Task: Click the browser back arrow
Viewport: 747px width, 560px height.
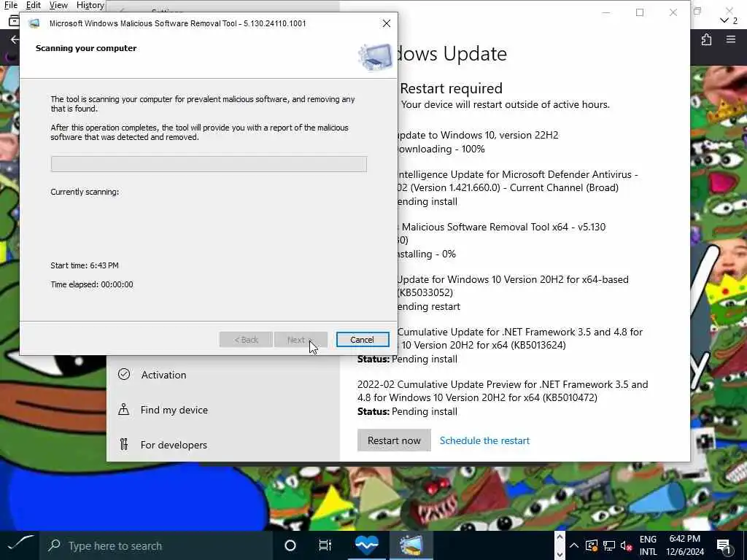Action: [15, 39]
